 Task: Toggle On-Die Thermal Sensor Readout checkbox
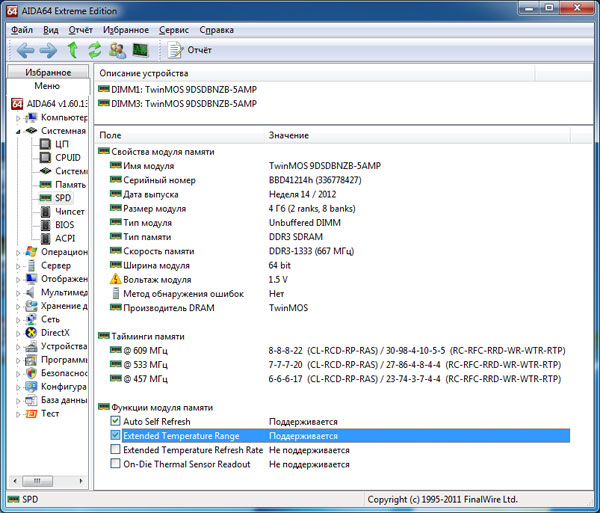tap(115, 464)
